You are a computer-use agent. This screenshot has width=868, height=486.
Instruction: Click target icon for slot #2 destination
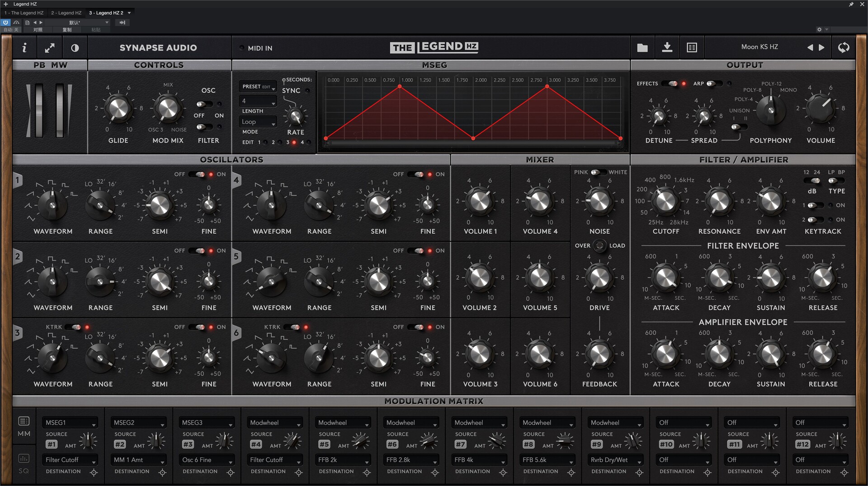162,472
